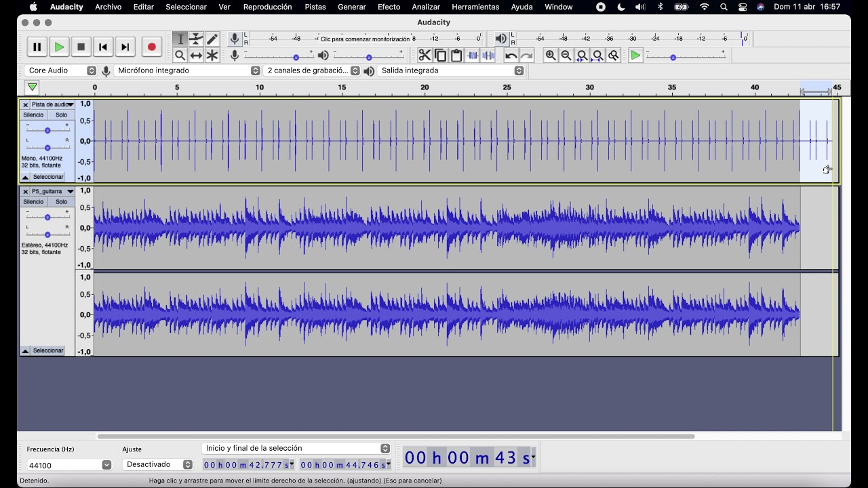Solo the Pista de audio track

click(x=61, y=115)
